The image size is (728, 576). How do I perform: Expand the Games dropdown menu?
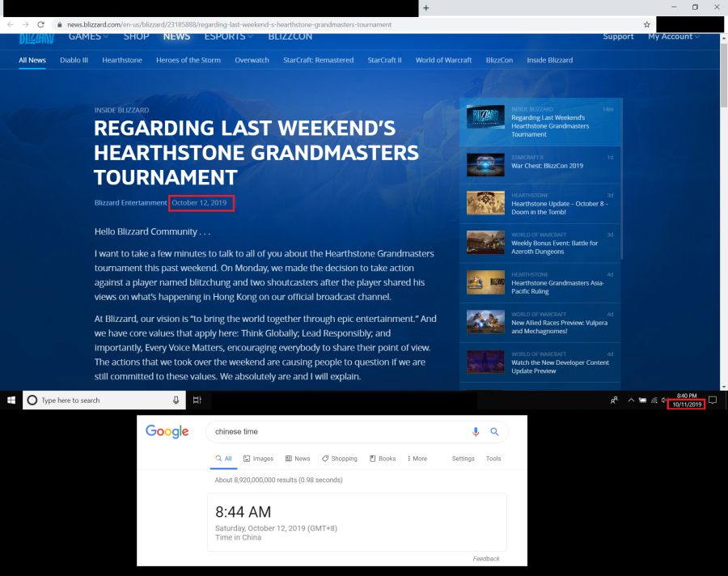point(88,36)
